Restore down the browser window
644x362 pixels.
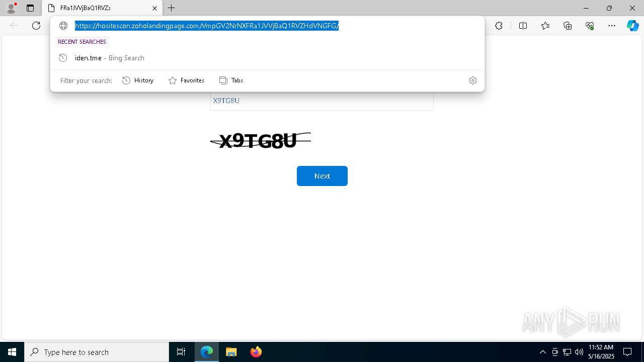(609, 8)
